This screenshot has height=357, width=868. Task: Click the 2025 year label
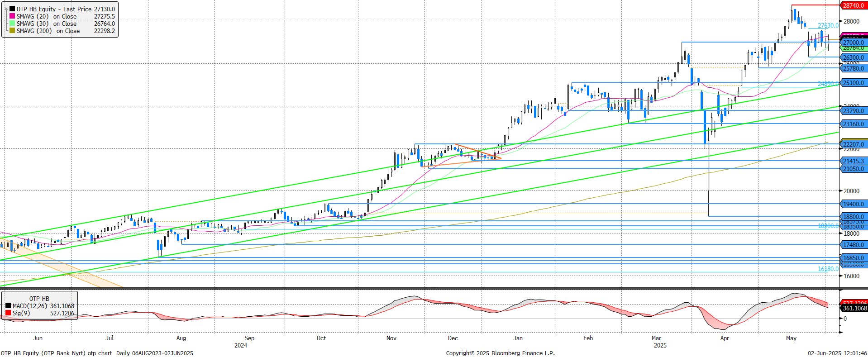(x=660, y=345)
